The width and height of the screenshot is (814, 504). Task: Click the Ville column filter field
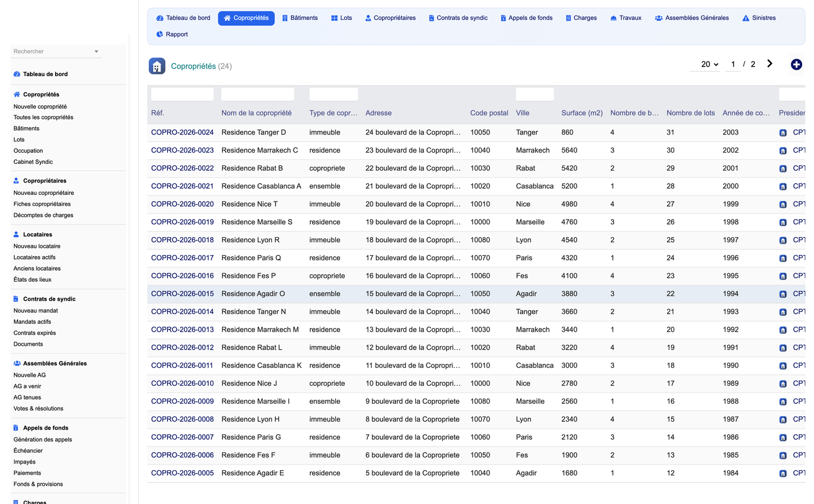(535, 94)
